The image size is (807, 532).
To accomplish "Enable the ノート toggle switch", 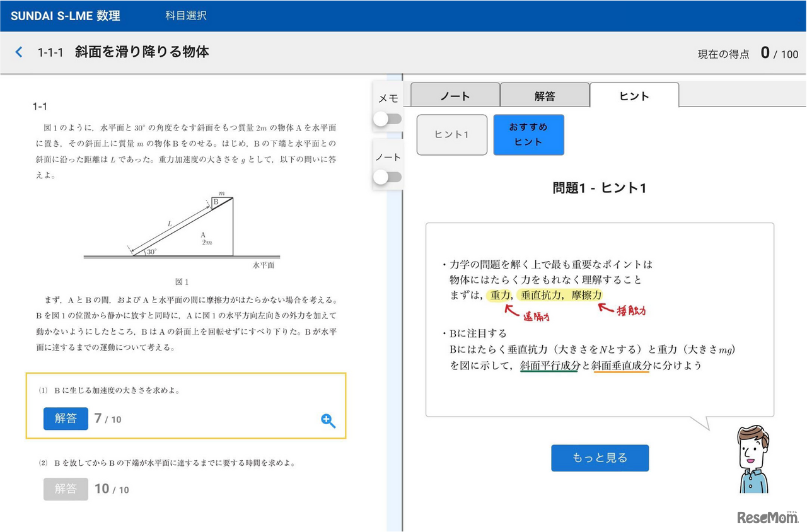I will (387, 177).
